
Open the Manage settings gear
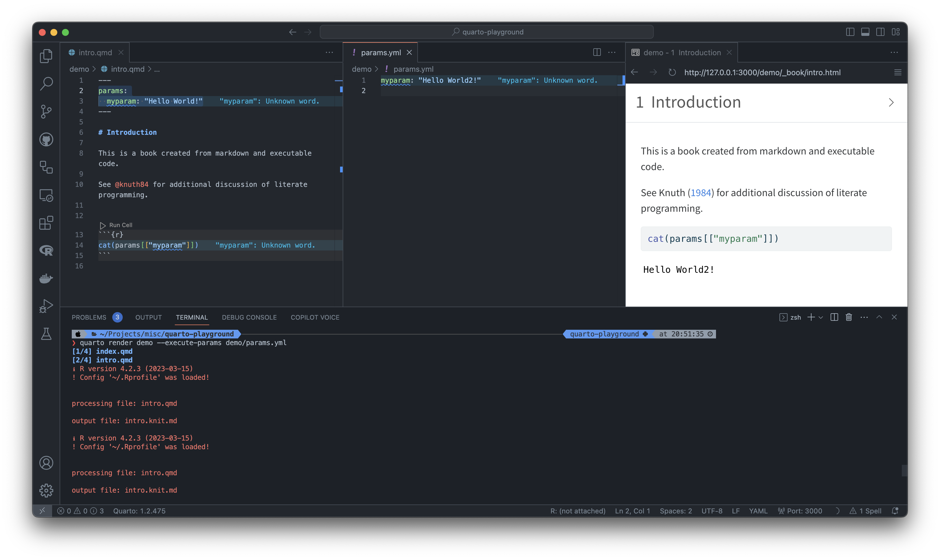coord(46,491)
